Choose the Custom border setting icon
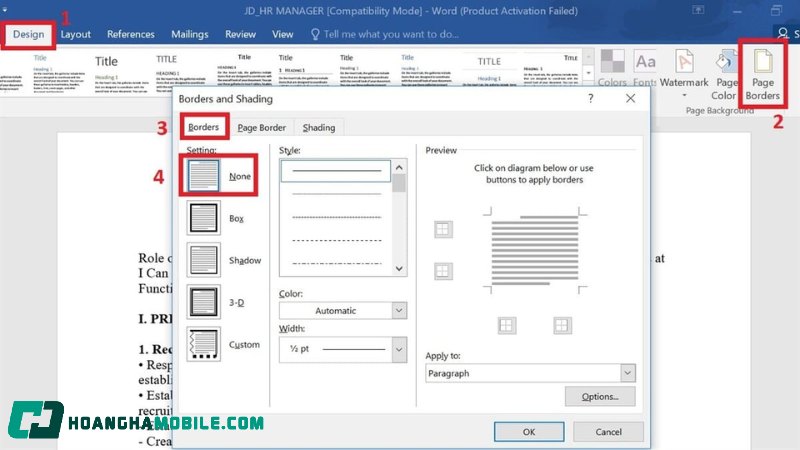The height and width of the screenshot is (450, 800). 203,344
